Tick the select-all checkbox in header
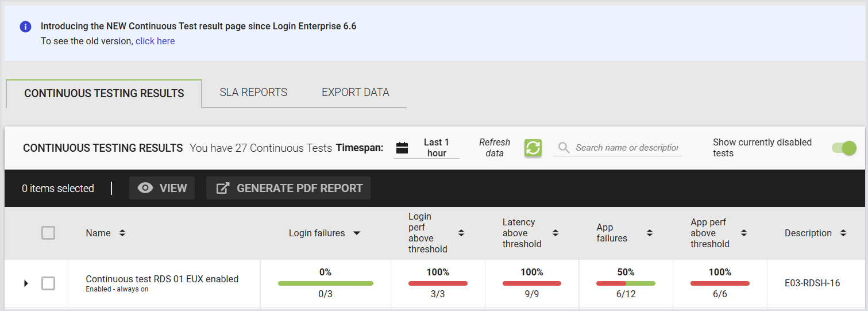 tap(48, 233)
